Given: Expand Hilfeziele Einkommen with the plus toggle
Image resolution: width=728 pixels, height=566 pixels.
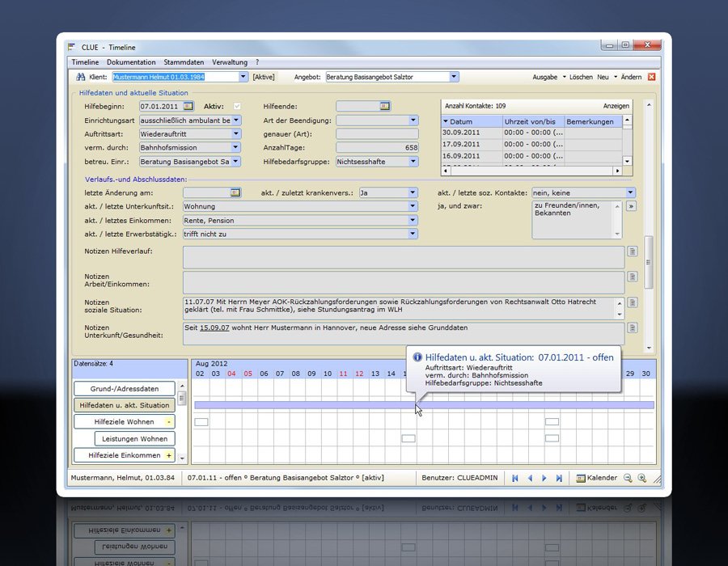Looking at the screenshot, I should [169, 456].
